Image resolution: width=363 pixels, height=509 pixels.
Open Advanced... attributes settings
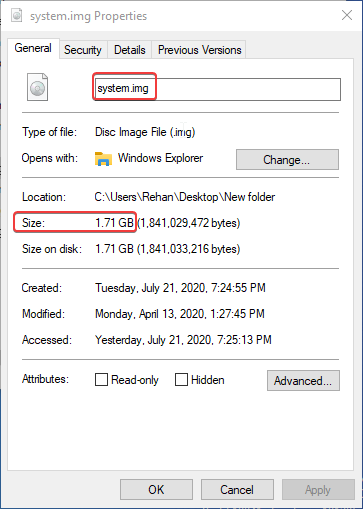303,380
